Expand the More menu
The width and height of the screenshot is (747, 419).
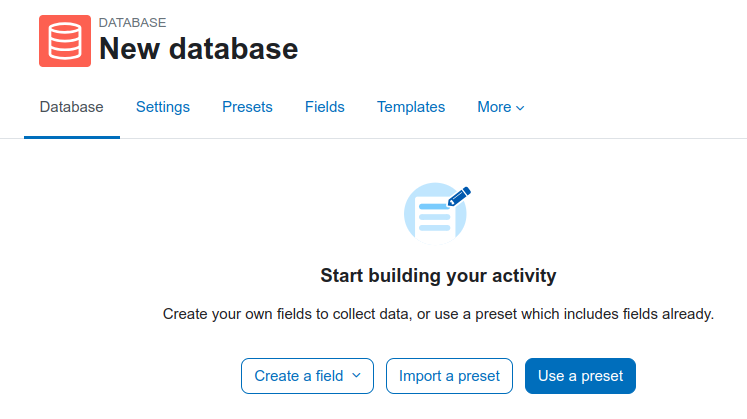(501, 107)
